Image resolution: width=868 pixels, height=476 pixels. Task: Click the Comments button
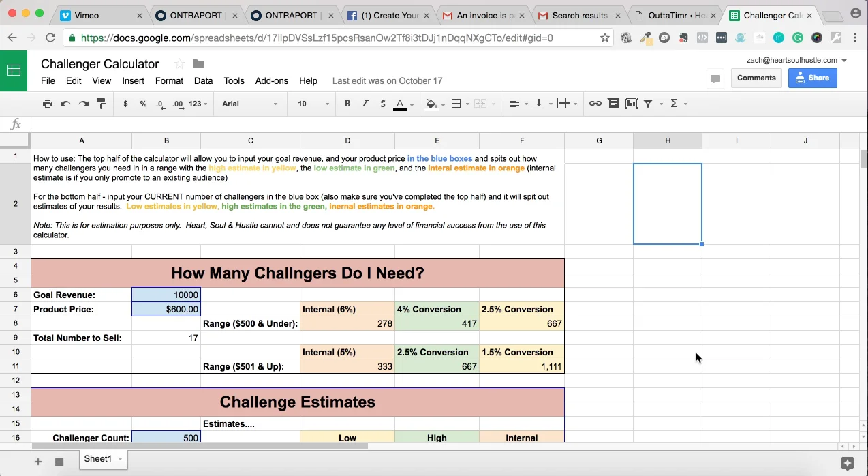[756, 78]
